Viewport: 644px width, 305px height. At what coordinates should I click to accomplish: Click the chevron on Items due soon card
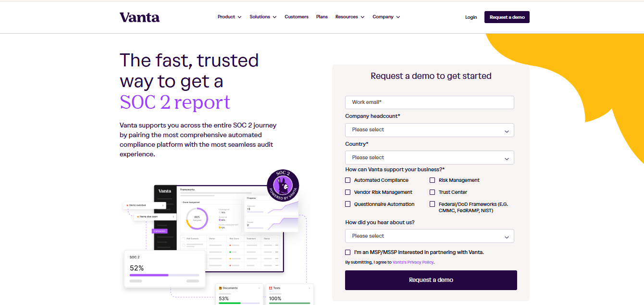(173, 217)
